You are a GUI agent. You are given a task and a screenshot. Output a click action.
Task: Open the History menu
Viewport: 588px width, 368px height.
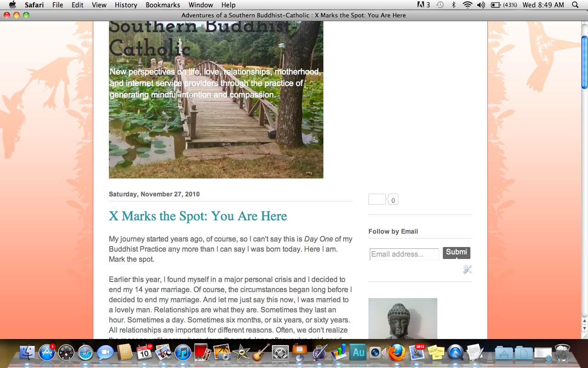[x=126, y=5]
